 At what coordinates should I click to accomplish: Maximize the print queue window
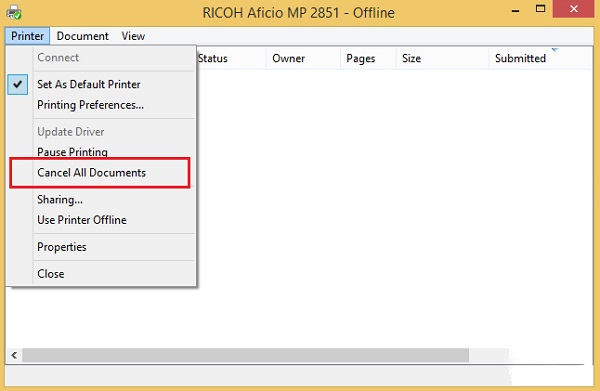[x=540, y=9]
